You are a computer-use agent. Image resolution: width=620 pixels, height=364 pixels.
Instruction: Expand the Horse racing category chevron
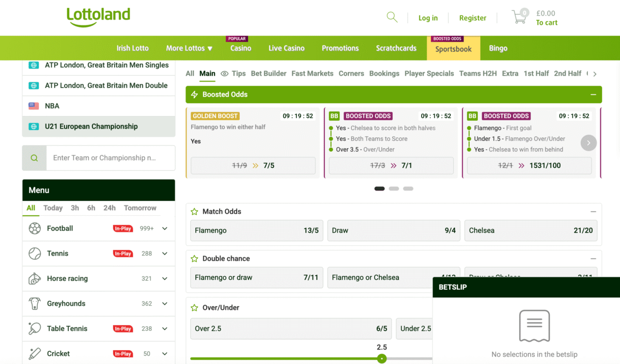[x=165, y=278]
